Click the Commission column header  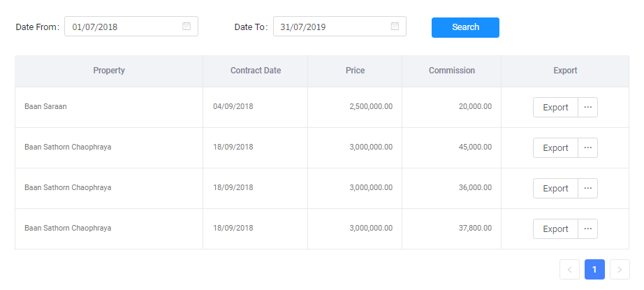click(452, 71)
